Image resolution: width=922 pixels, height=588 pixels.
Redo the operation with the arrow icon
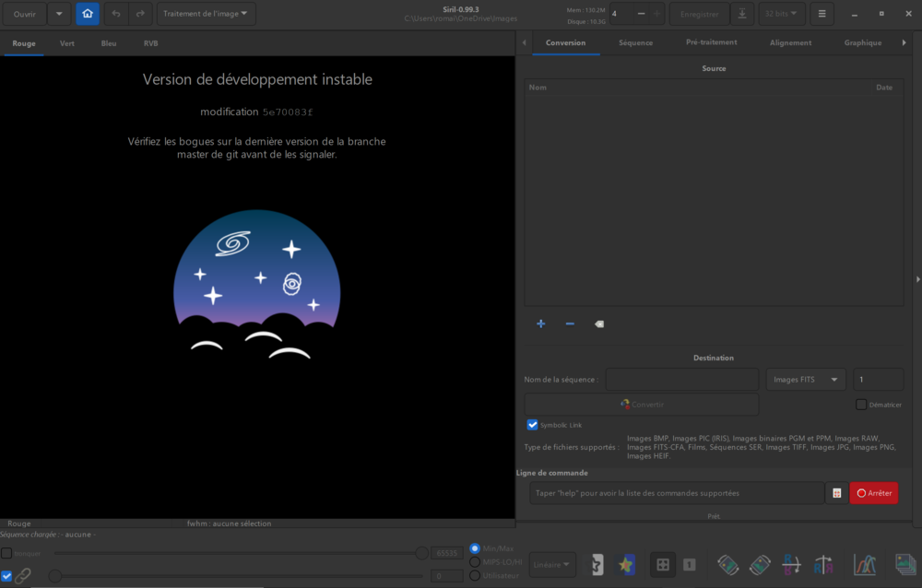pyautogui.click(x=140, y=14)
